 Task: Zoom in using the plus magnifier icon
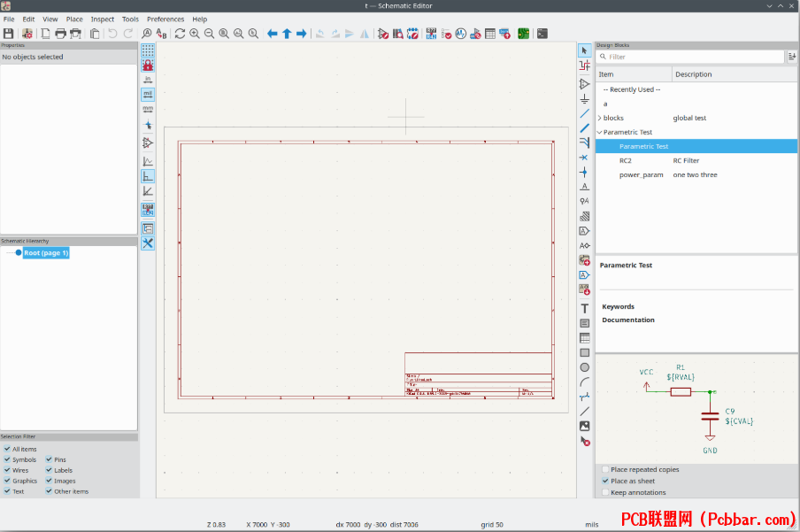pyautogui.click(x=195, y=34)
